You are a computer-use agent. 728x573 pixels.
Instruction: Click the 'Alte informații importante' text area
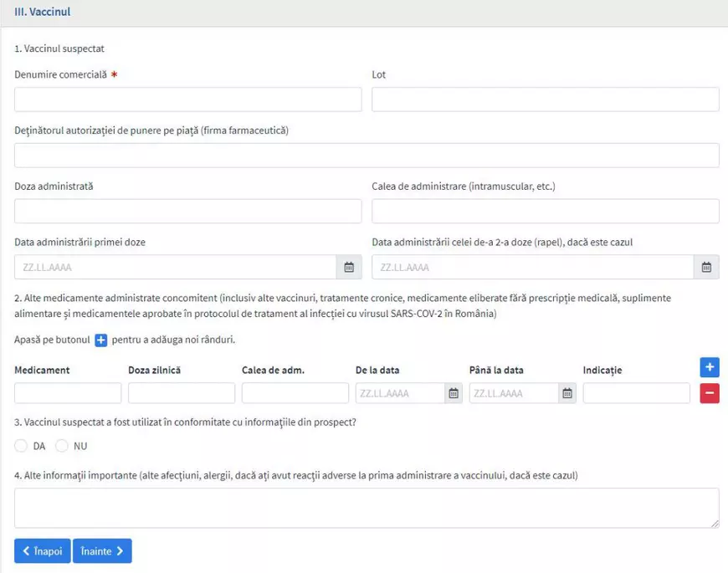click(x=367, y=508)
